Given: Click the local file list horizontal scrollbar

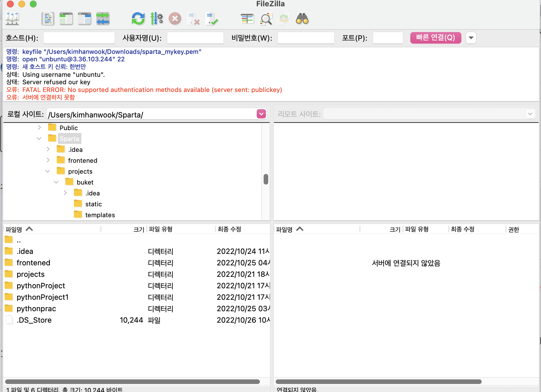Looking at the screenshot, I should pyautogui.click(x=133, y=382).
